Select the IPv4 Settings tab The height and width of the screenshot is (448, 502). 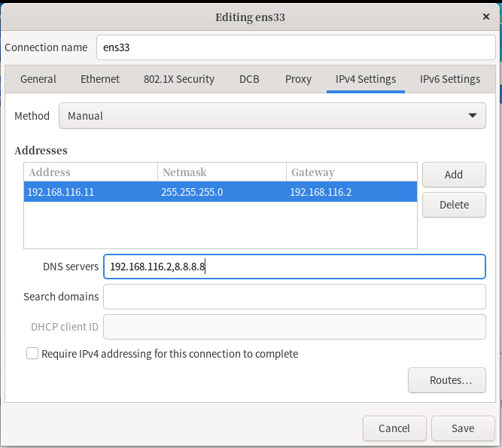366,79
